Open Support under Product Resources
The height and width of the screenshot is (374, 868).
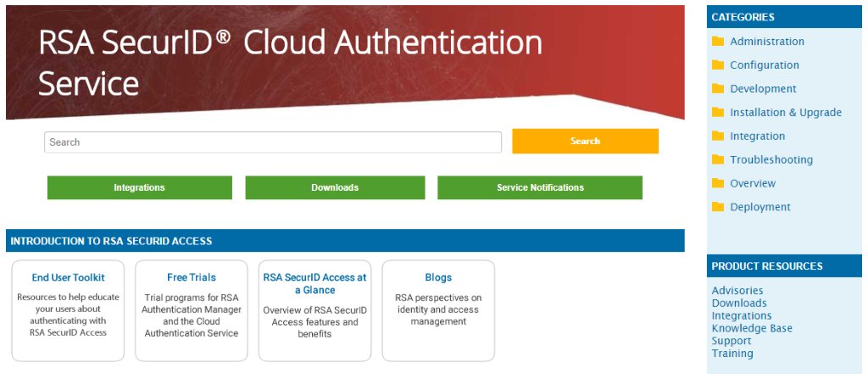click(x=732, y=341)
